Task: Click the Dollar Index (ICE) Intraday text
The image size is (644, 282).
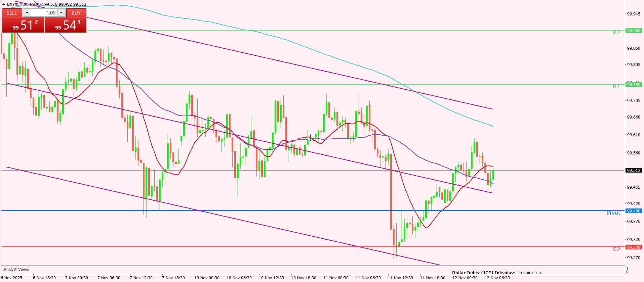Action: coord(483,273)
